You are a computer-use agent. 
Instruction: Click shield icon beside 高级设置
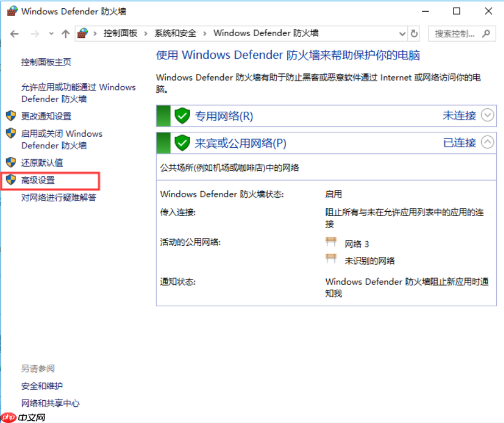(11, 180)
